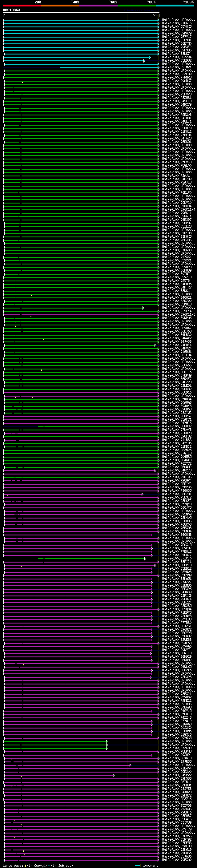The image size is (197, 868).
Task: Select hit UniRef100_Q76EM4
Action: pos(177,135)
